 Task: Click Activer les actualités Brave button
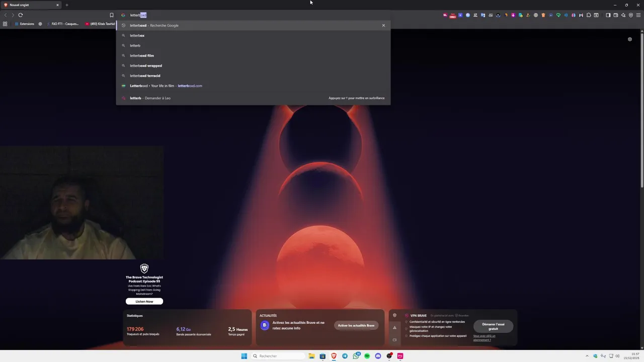pos(356,325)
